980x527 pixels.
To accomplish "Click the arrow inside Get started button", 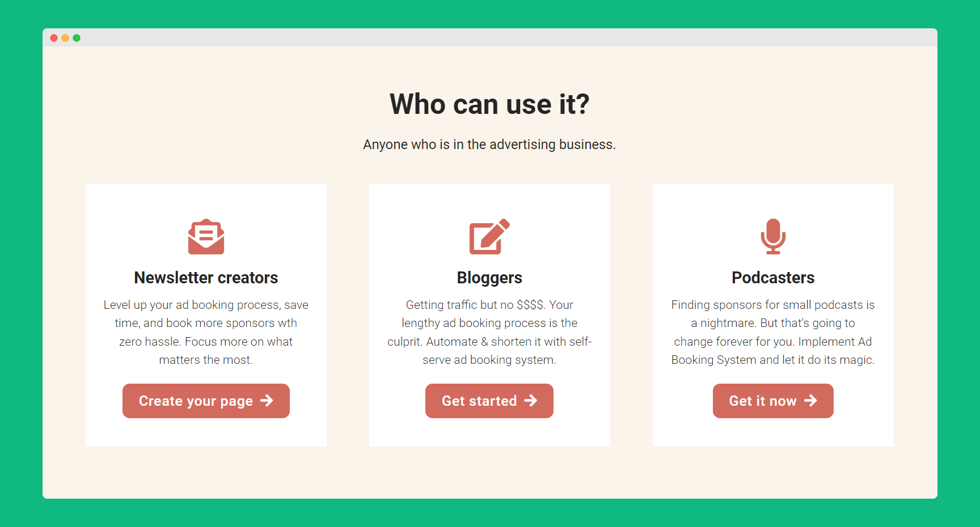I will click(531, 401).
